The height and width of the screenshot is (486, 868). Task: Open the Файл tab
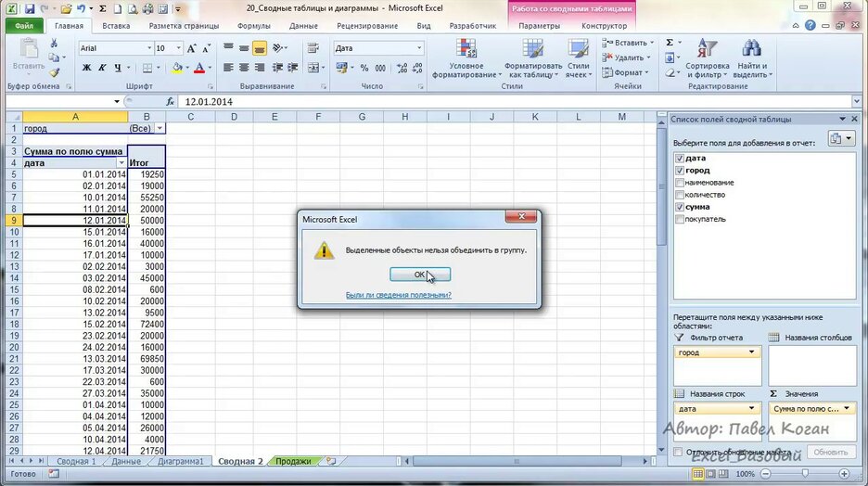(x=24, y=25)
